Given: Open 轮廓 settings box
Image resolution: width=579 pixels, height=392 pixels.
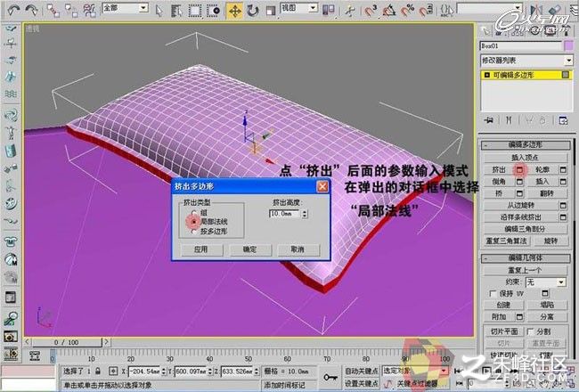Looking at the screenshot, I should coord(563,170).
